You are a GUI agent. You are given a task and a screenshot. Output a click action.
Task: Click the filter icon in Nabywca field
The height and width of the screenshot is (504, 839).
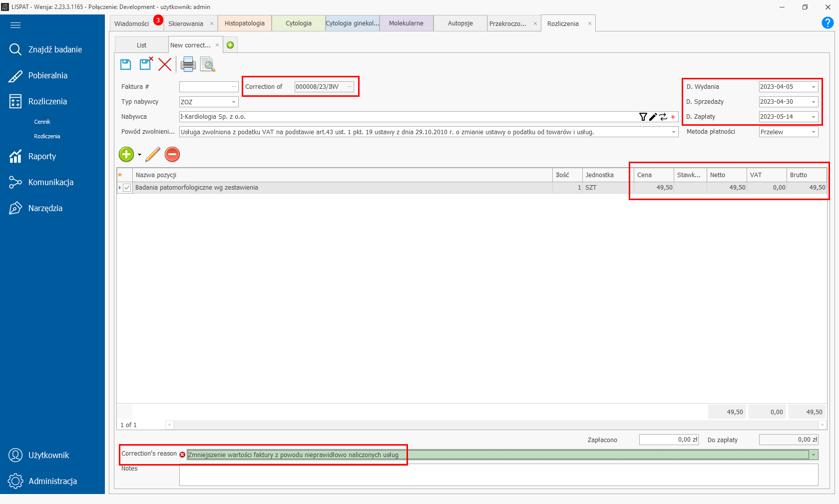(643, 117)
